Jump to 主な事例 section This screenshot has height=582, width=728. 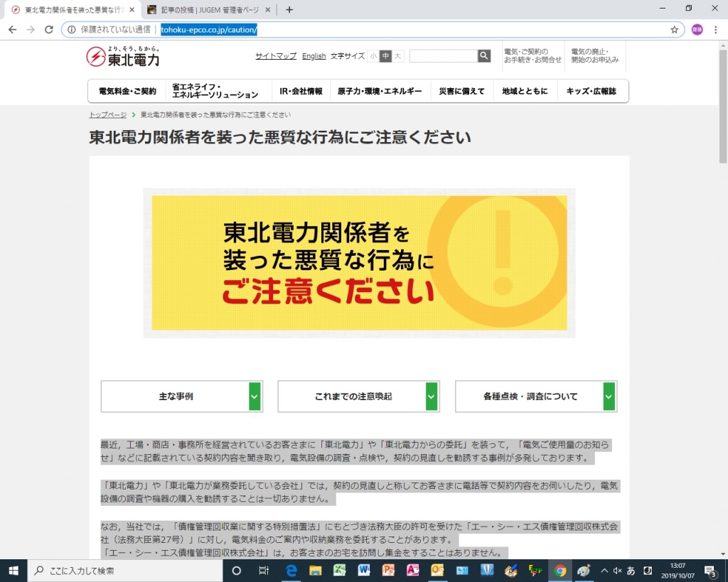[x=181, y=397]
